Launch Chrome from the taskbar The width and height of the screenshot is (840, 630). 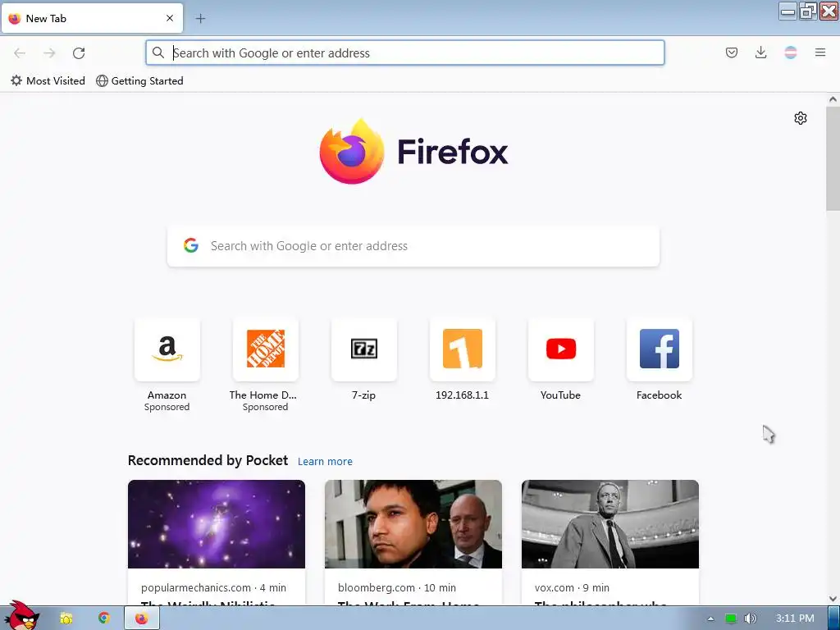coord(104,619)
